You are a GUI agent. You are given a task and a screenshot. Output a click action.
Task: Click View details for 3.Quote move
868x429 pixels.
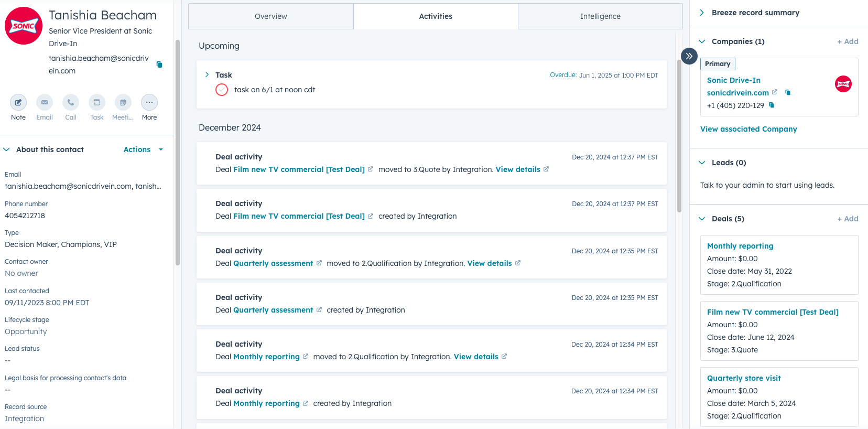tap(518, 169)
